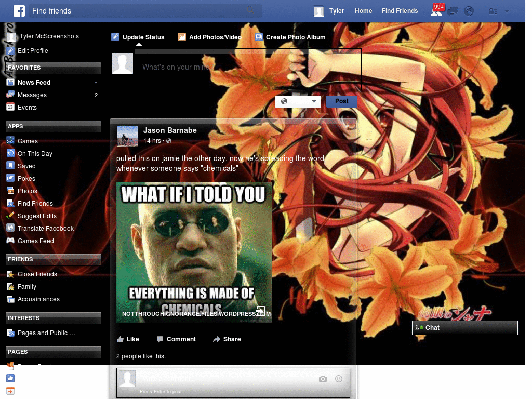Image resolution: width=532 pixels, height=399 pixels.
Task: Attach a photo with the camera icon
Action: [323, 379]
